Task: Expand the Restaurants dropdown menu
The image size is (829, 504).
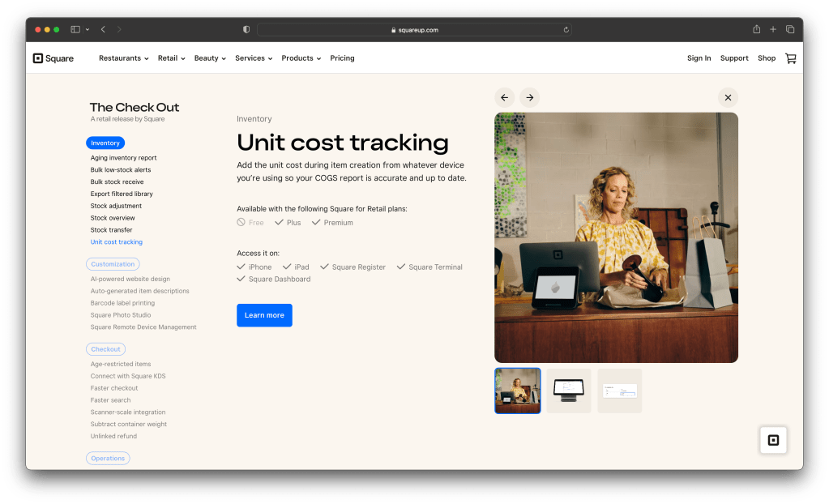Action: coord(123,58)
